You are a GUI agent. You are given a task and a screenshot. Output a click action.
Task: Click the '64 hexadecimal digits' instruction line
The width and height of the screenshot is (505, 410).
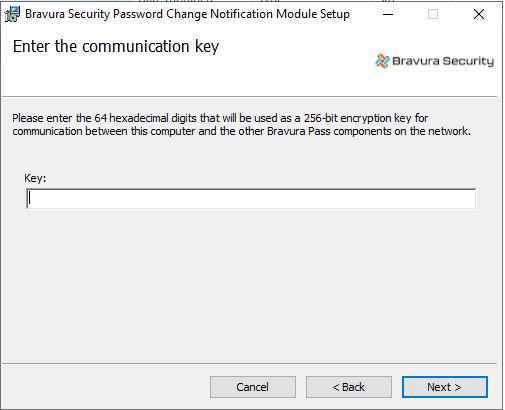220,118
